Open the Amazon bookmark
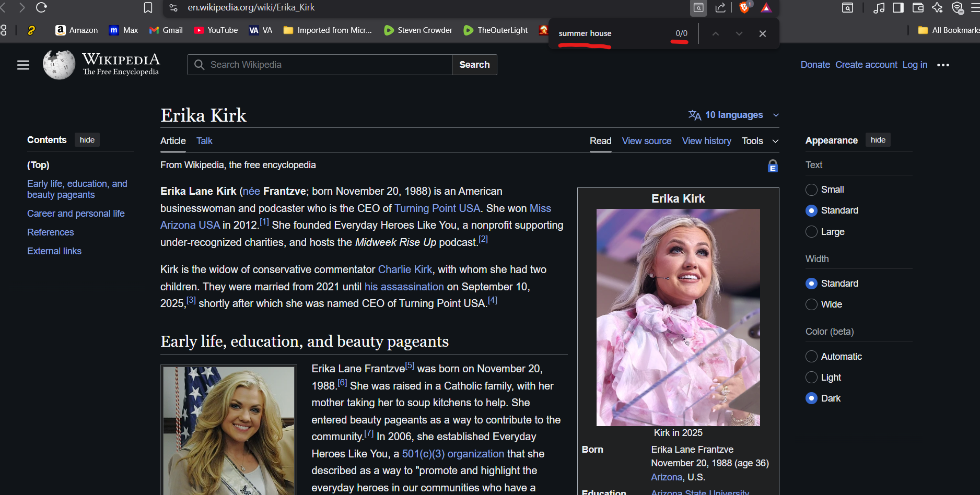 pos(76,30)
